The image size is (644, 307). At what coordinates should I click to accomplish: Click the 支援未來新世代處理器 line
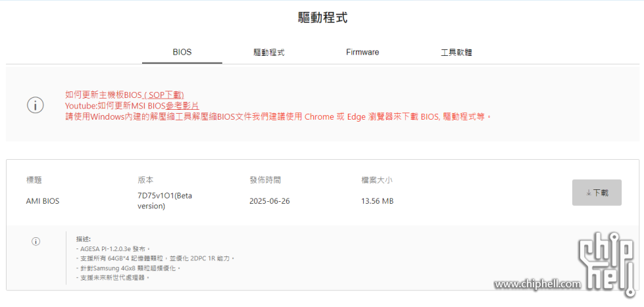pyautogui.click(x=113, y=277)
